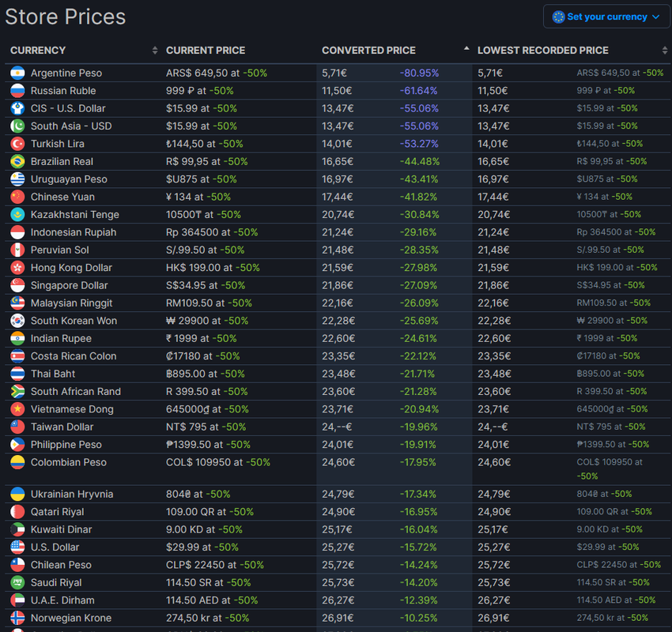672x632 pixels.
Task: Click the CLP$ 22450 lowest recorded price detail
Action: click(619, 565)
